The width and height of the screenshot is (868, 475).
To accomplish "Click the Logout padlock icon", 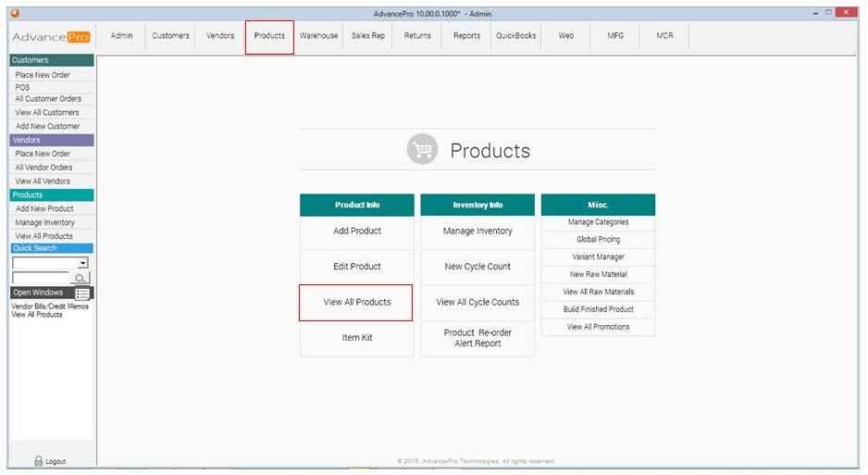I will (x=39, y=461).
